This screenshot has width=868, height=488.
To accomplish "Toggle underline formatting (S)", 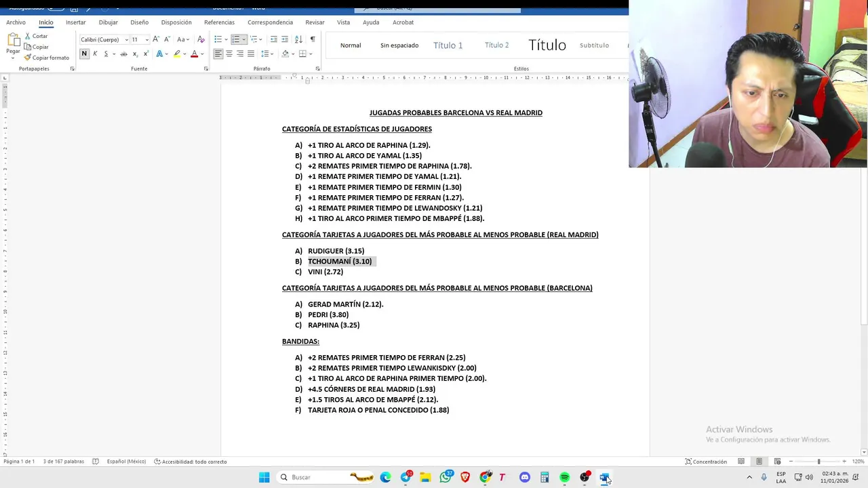I will click(106, 54).
